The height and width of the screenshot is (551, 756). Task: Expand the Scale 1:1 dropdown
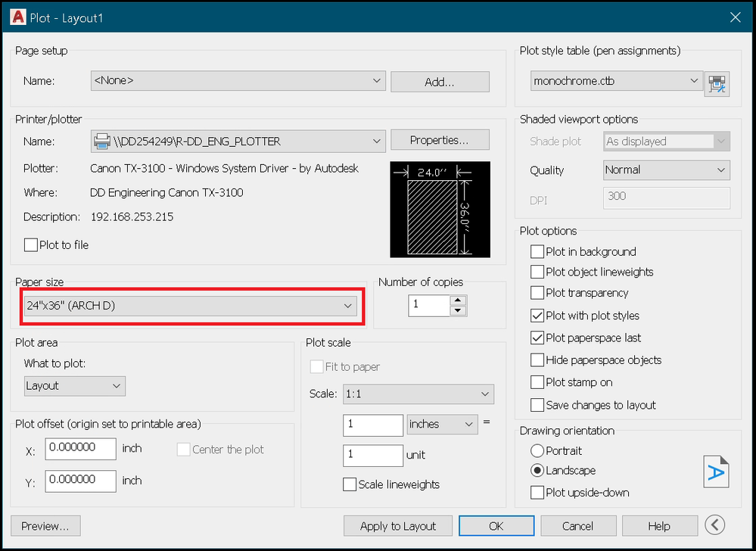[418, 394]
